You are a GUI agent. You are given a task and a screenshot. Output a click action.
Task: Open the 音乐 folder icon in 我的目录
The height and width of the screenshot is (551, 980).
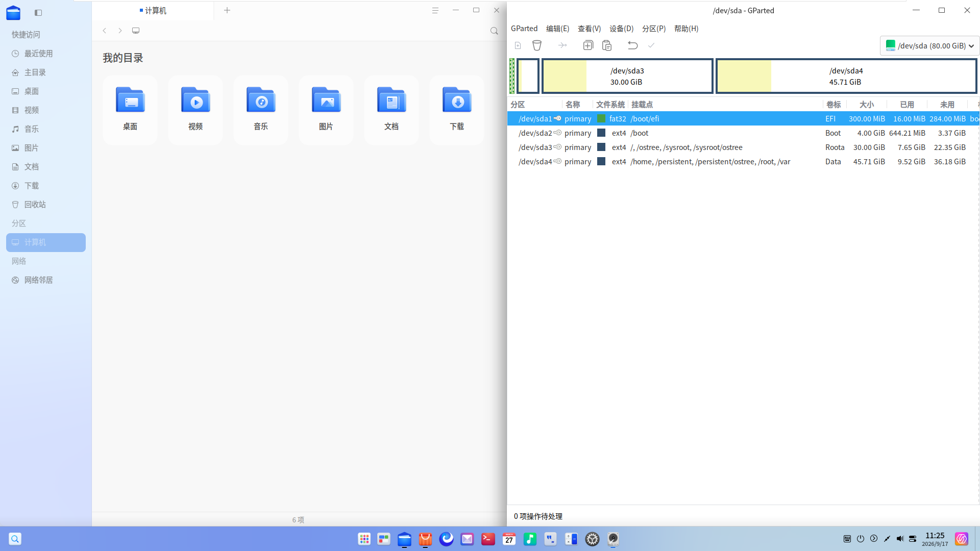point(261,109)
